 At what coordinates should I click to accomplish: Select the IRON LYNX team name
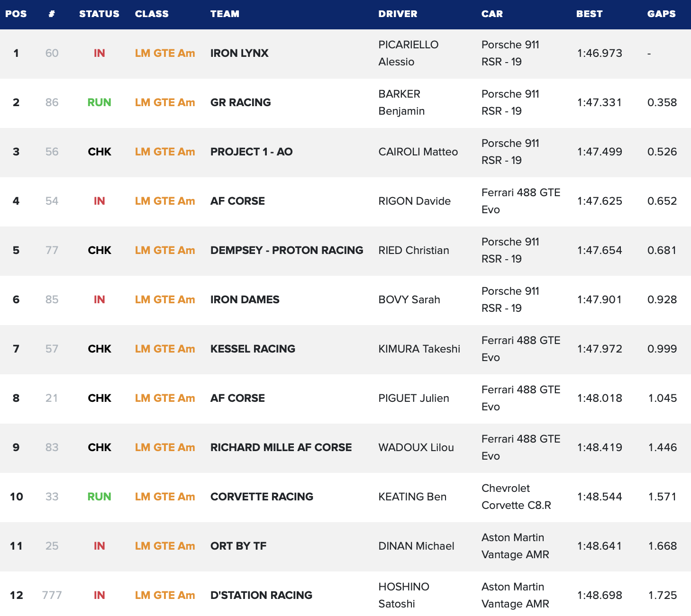[239, 53]
